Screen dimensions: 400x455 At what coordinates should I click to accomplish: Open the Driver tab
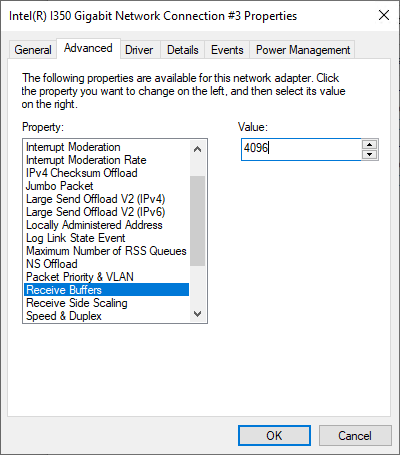[139, 50]
